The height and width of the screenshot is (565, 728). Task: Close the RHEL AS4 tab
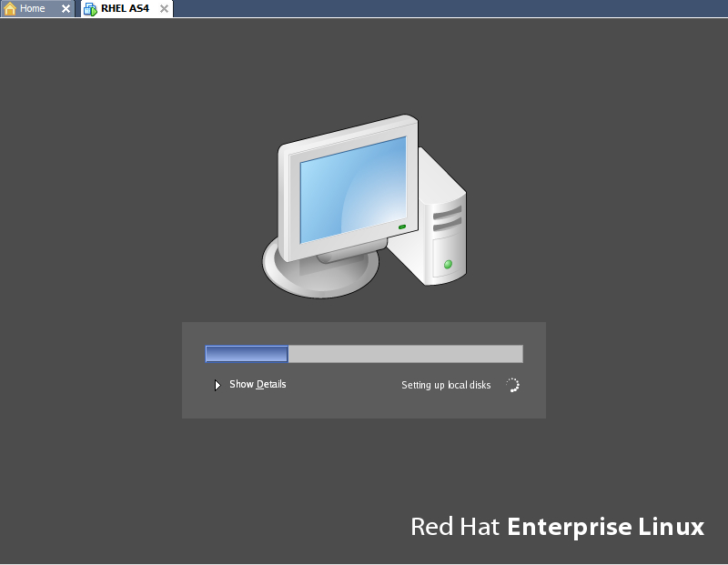click(x=164, y=8)
